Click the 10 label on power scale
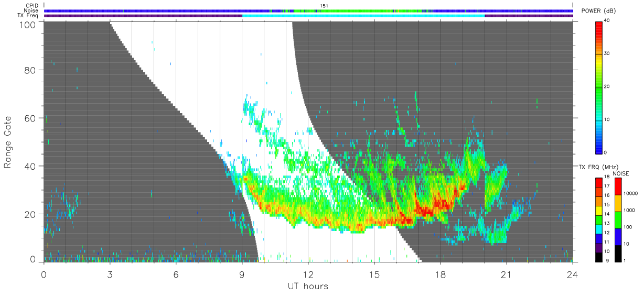Screen dimensions: 644x297 click(608, 119)
